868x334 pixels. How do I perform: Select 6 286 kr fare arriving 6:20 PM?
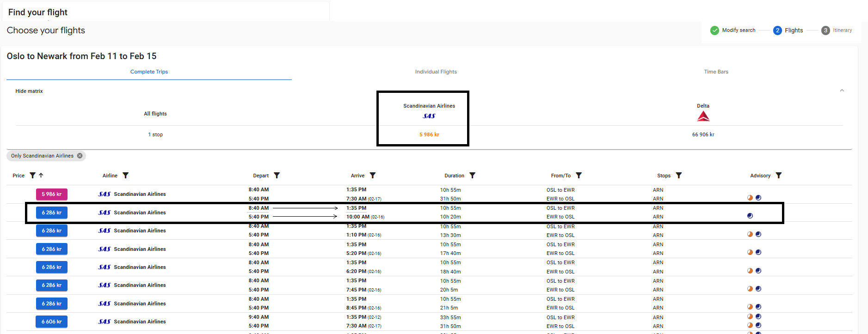[52, 267]
